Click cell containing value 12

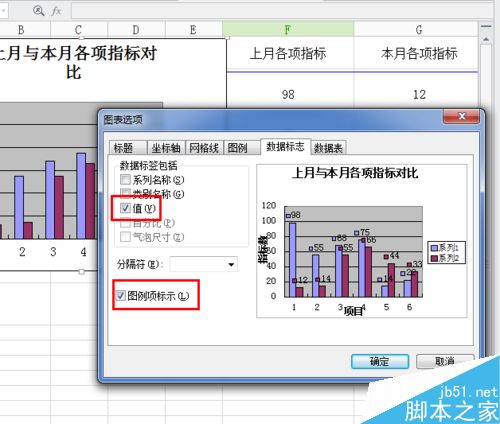coord(419,94)
